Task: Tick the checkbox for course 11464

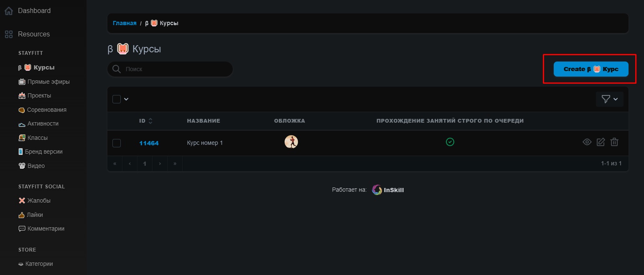Action: pyautogui.click(x=117, y=143)
